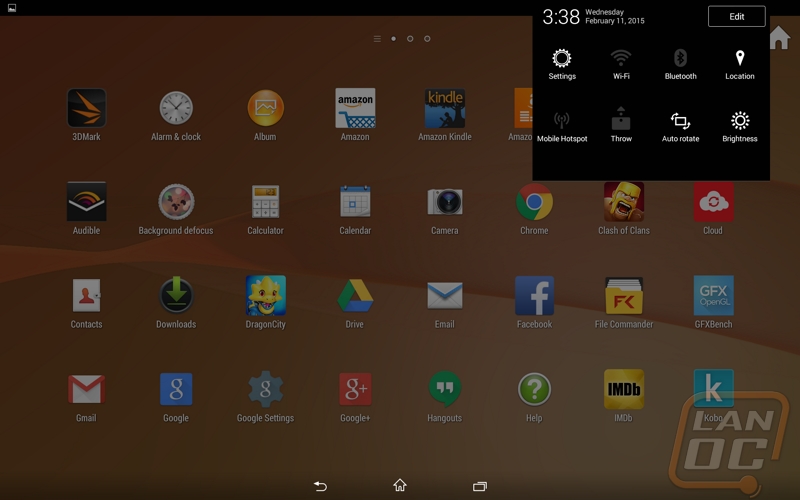Viewport: 800px width, 500px height.
Task: Tap the Home navigation button
Action: click(x=400, y=485)
